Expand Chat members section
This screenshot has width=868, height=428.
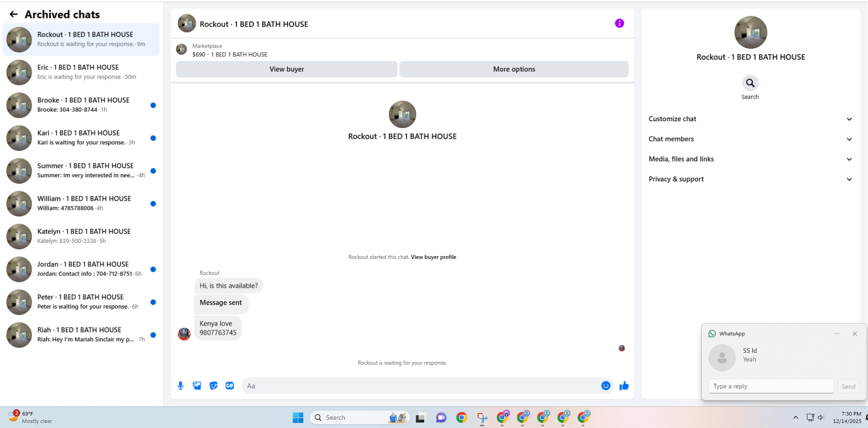click(750, 139)
